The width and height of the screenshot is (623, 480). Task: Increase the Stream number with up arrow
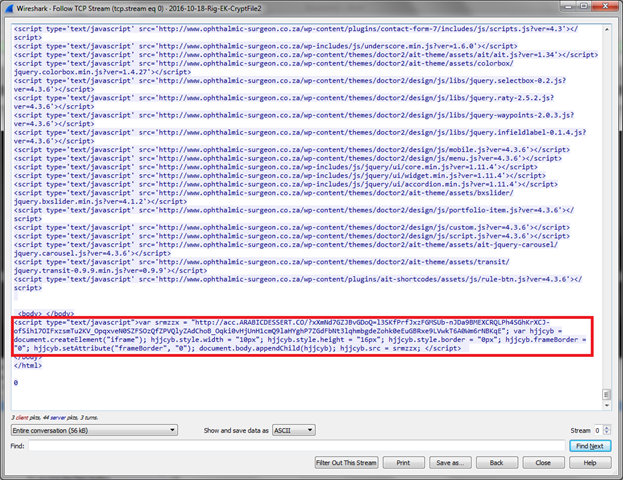pyautogui.click(x=606, y=427)
